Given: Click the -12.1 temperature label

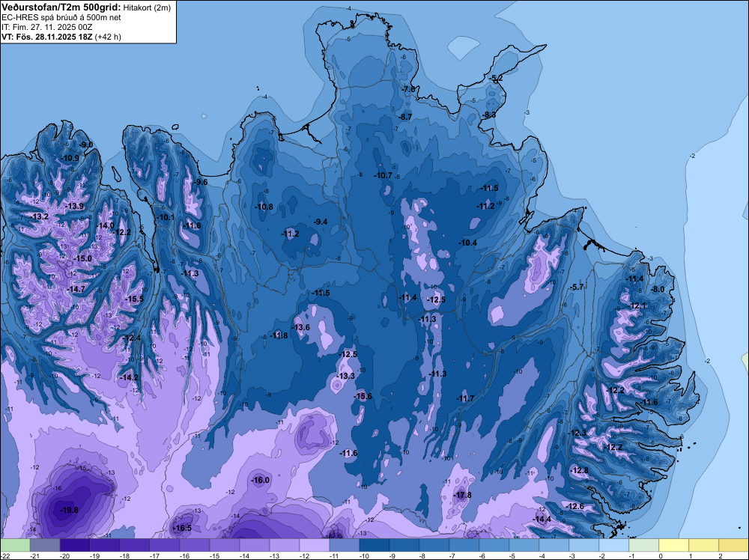Looking at the screenshot, I should 638,305.
